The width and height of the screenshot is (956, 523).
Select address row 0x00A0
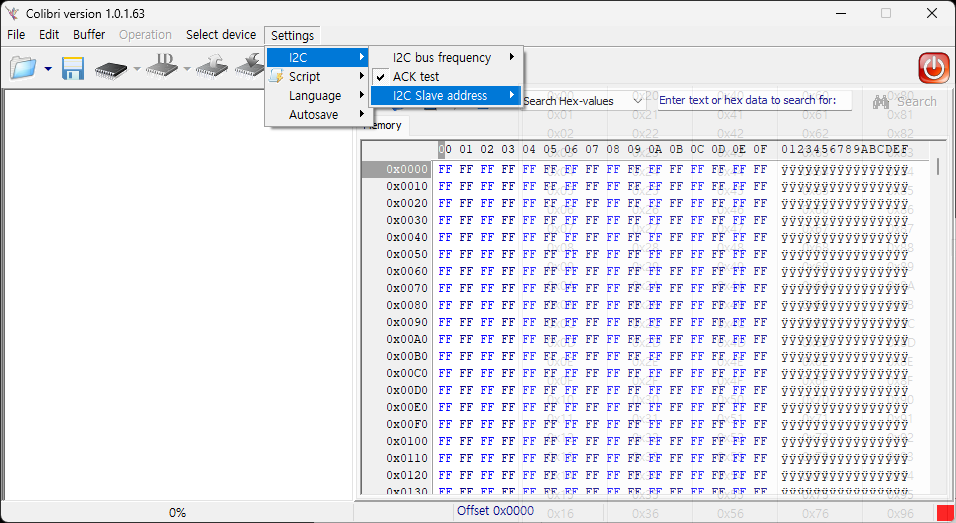coord(407,339)
